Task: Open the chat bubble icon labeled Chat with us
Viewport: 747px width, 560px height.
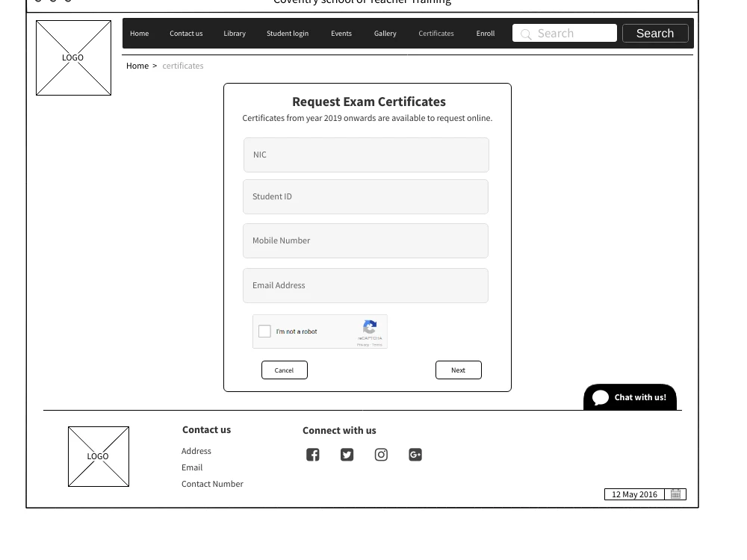Action: tap(601, 397)
